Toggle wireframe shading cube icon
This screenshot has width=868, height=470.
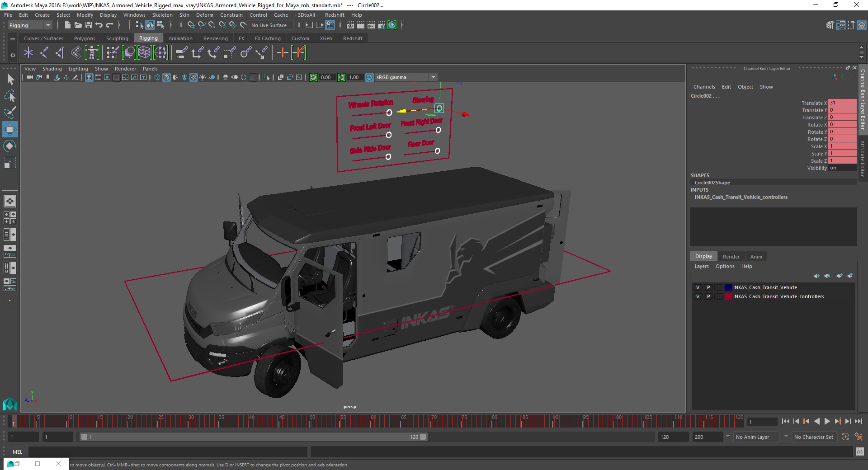click(x=157, y=77)
